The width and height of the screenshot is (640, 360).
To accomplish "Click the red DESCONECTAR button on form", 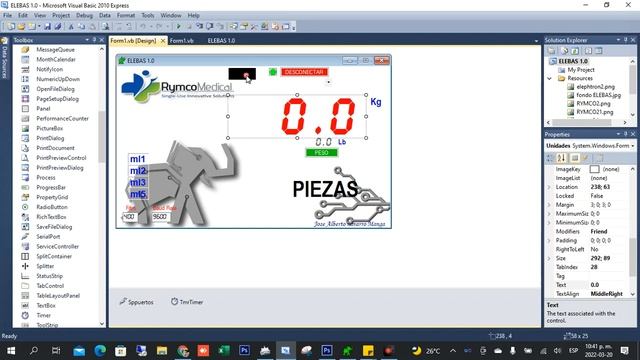I will [304, 72].
